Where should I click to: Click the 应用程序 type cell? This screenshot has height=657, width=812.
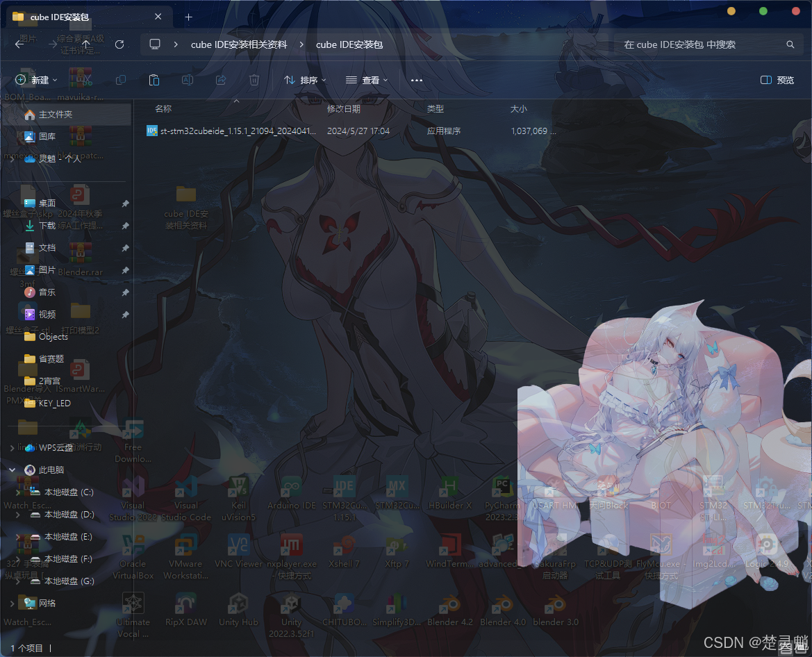click(443, 131)
